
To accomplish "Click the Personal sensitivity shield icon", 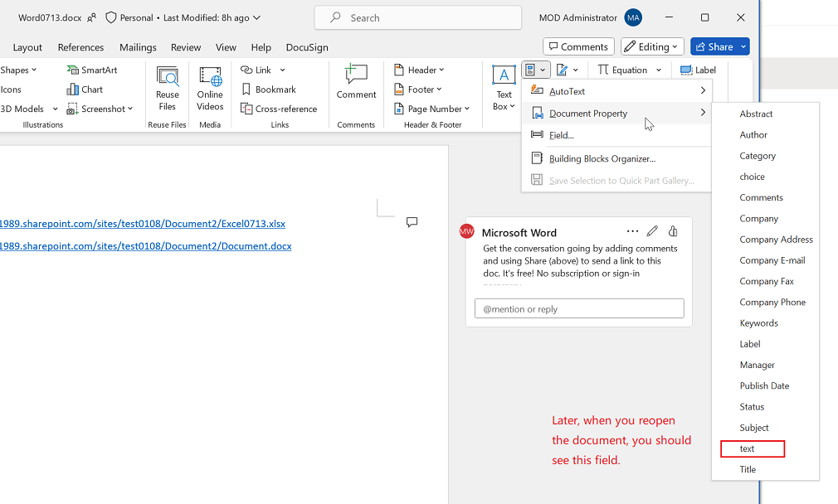I will coord(110,17).
